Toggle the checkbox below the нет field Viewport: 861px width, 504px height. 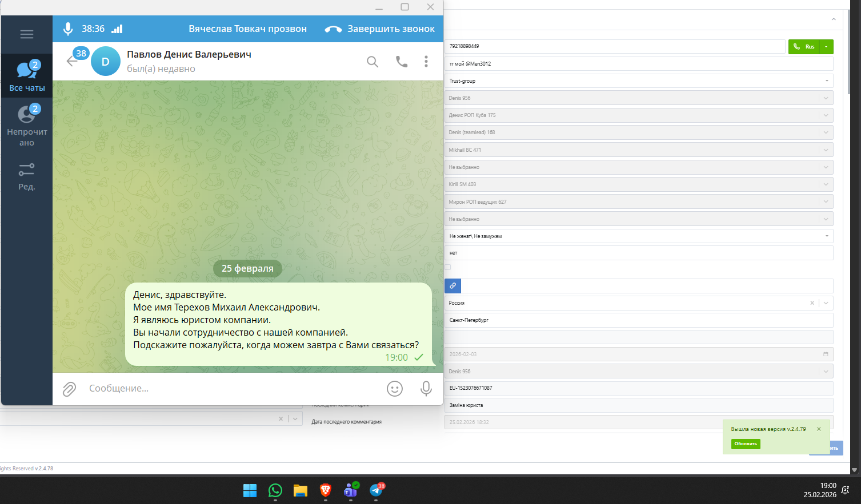pos(448,267)
